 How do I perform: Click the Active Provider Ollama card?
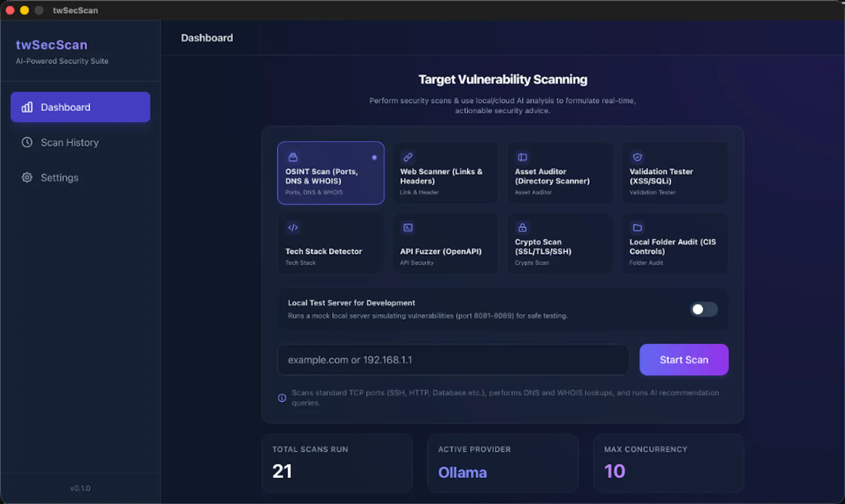503,463
